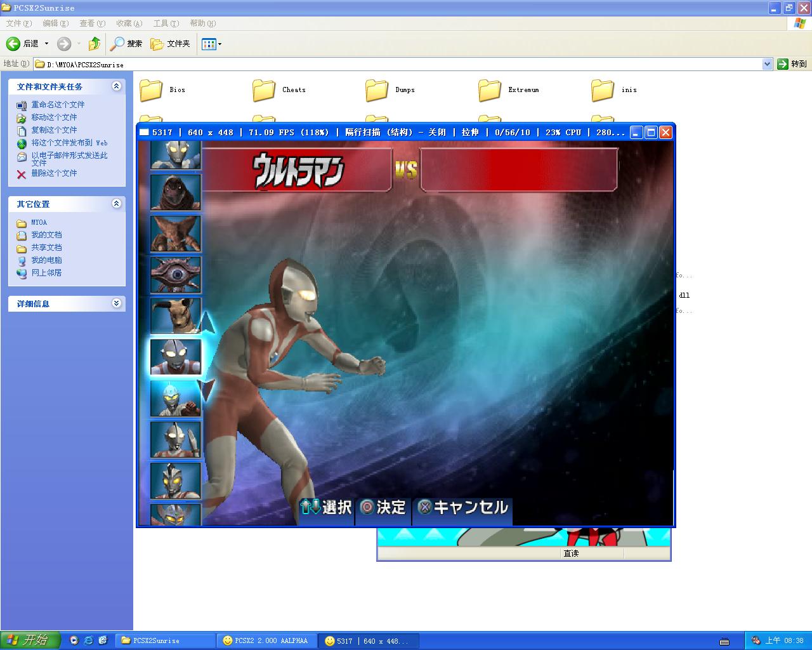Select the inis folder icon
812x650 pixels.
(603, 90)
